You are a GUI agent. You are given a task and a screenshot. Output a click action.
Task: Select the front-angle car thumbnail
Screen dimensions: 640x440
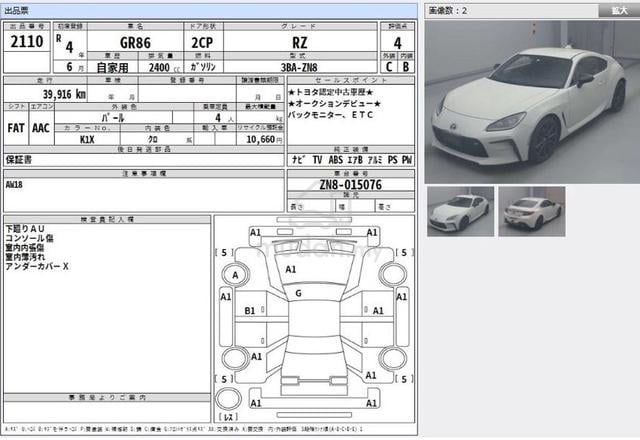tap(460, 211)
